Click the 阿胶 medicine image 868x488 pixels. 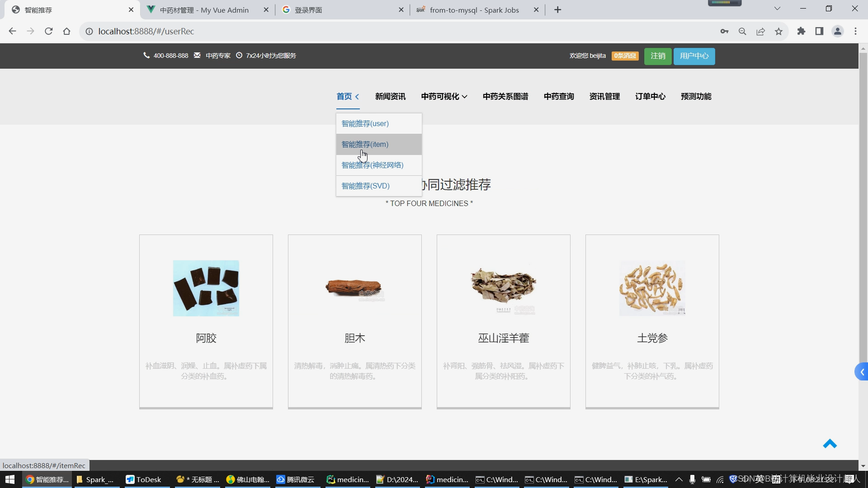click(206, 288)
